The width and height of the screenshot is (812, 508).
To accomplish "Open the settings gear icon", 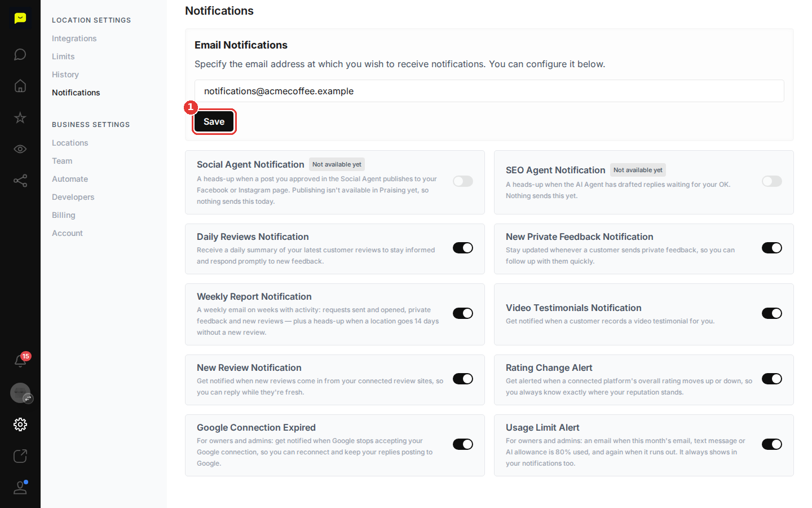I will (20, 424).
